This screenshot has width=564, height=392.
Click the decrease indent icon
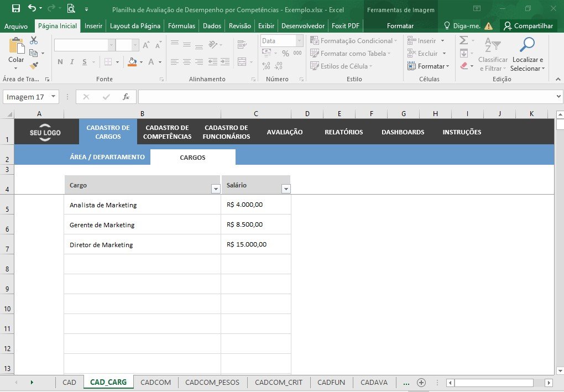(212, 62)
